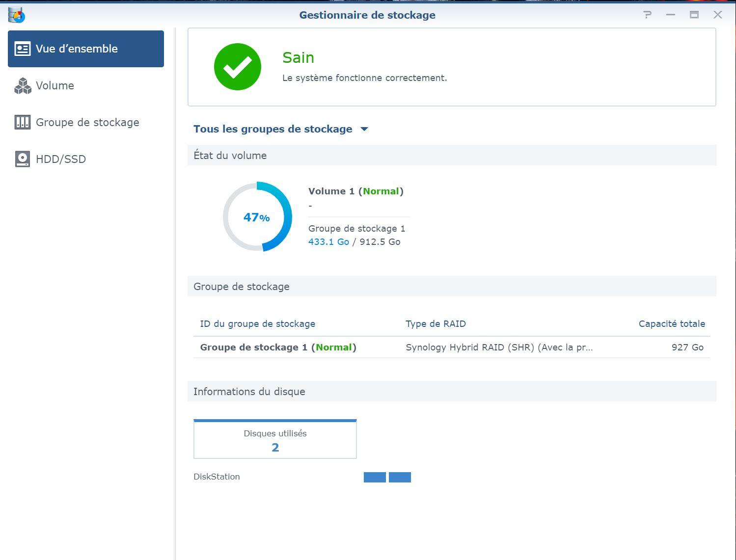736x560 pixels.
Task: Click the 47% volume usage ring
Action: point(257,217)
